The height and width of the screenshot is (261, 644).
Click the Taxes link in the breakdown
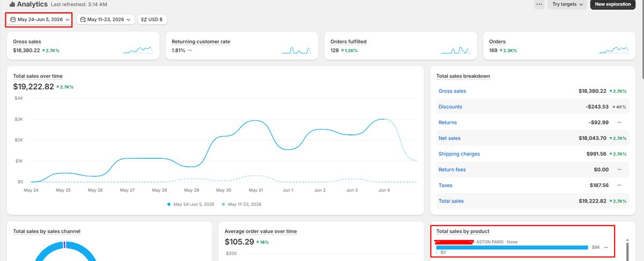(445, 185)
